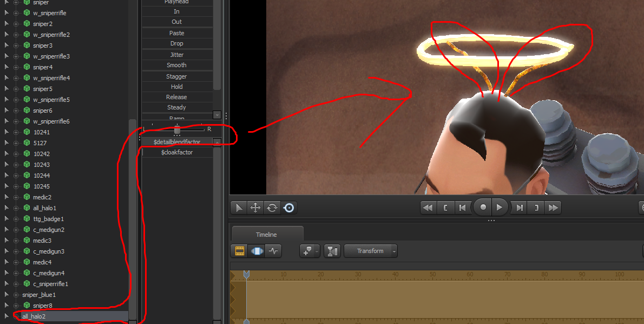Screen dimensions: 644x324
Task: Select the $detailblendfactor control
Action: (177, 142)
